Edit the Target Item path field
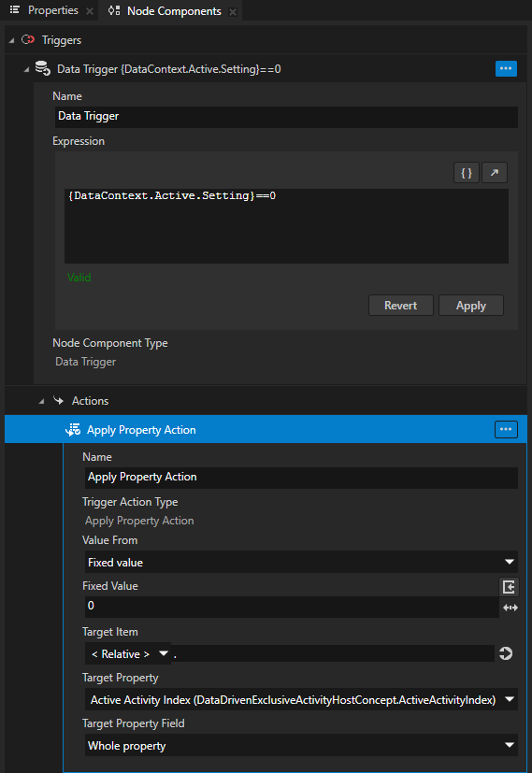The image size is (532, 773). (x=332, y=654)
